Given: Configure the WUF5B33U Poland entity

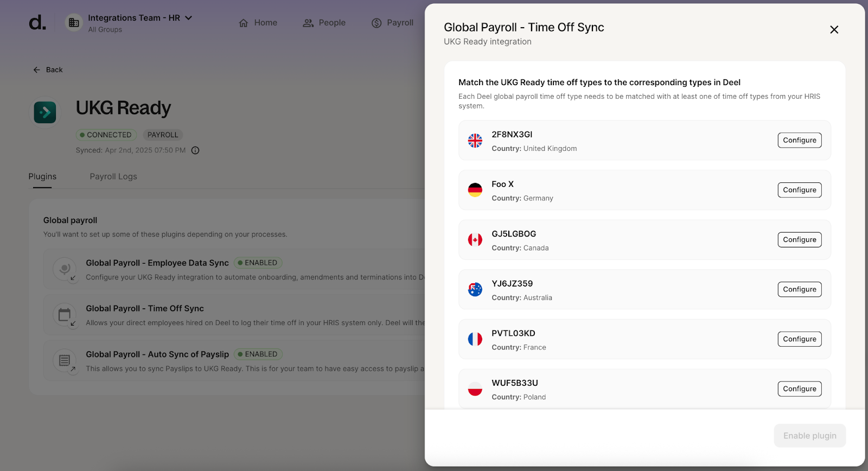Looking at the screenshot, I should pos(800,389).
